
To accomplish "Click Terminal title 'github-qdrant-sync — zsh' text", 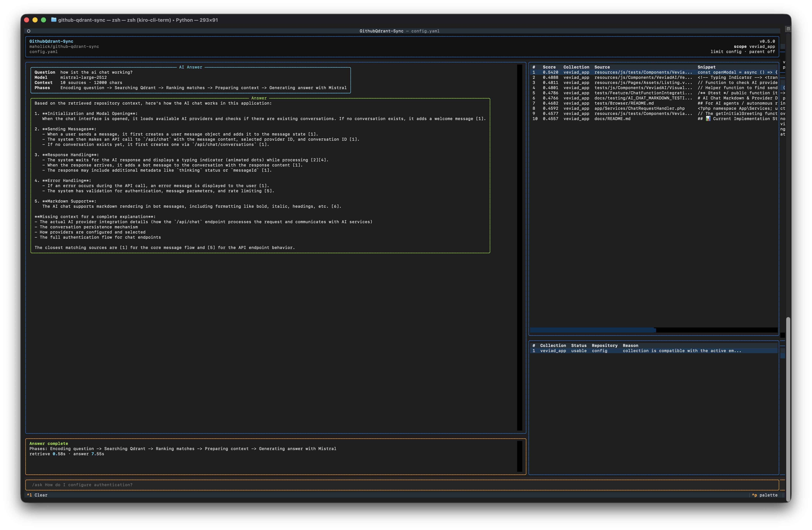I will [x=89, y=20].
